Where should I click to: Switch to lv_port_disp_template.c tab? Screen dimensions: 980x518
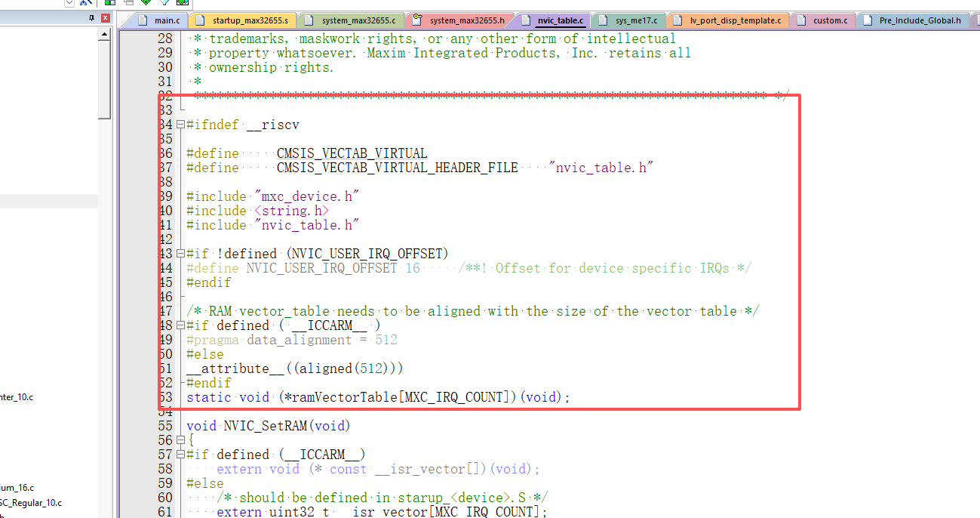(x=728, y=20)
